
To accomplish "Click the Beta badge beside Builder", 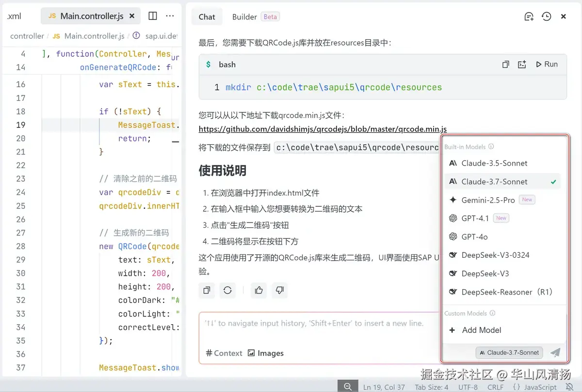I will (x=270, y=16).
